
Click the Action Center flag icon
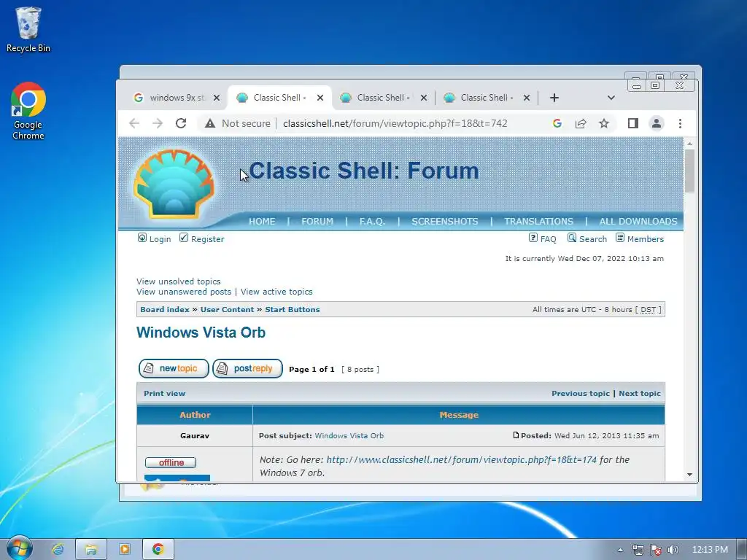pyautogui.click(x=656, y=550)
